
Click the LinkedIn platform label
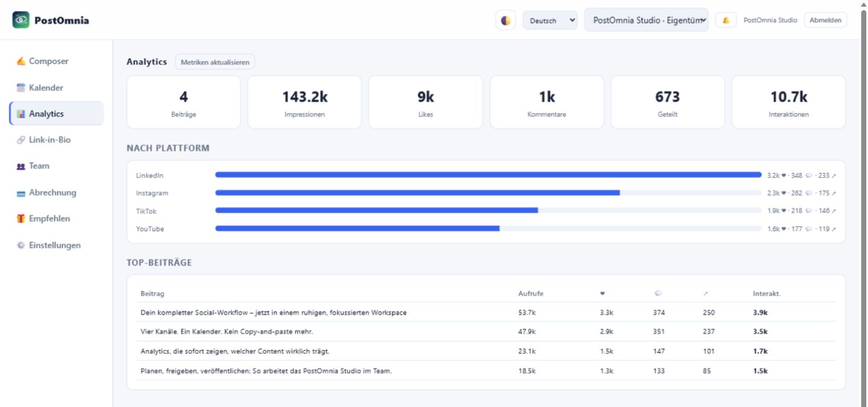click(150, 175)
